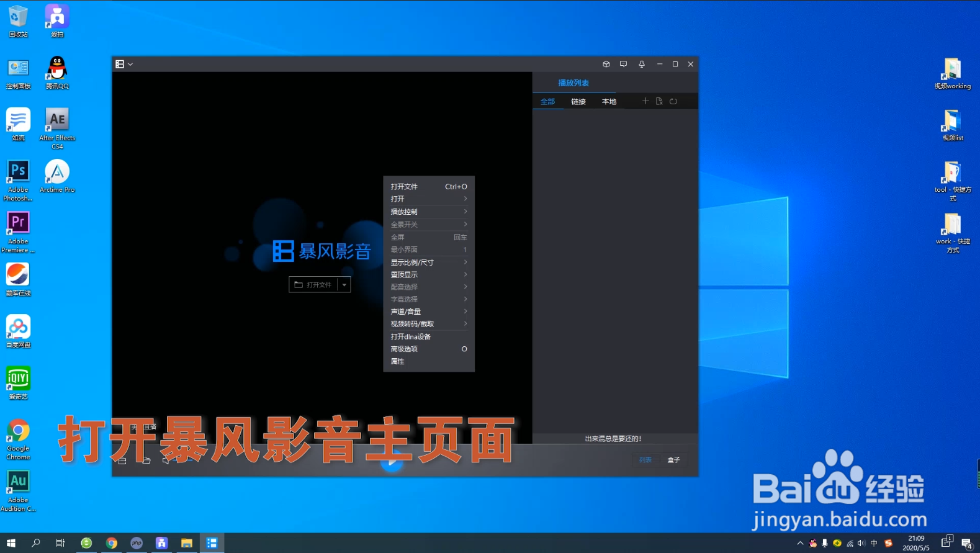Switch to the 本地 playlist tab

(609, 101)
